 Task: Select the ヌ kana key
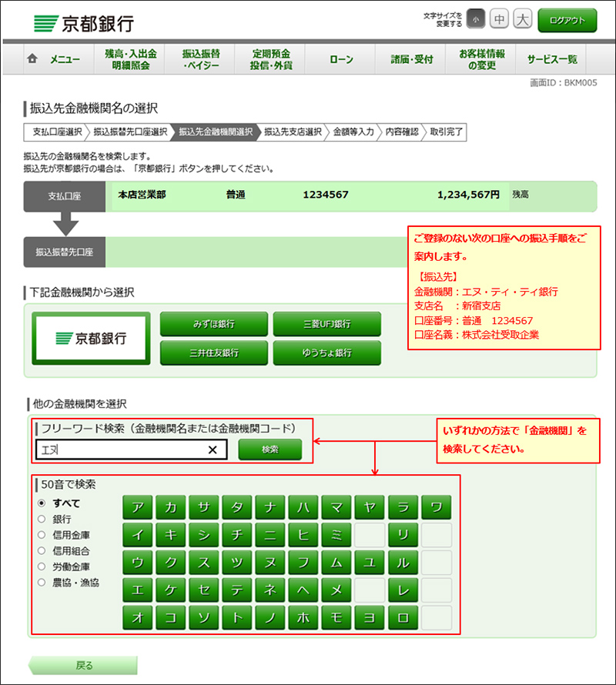[270, 563]
